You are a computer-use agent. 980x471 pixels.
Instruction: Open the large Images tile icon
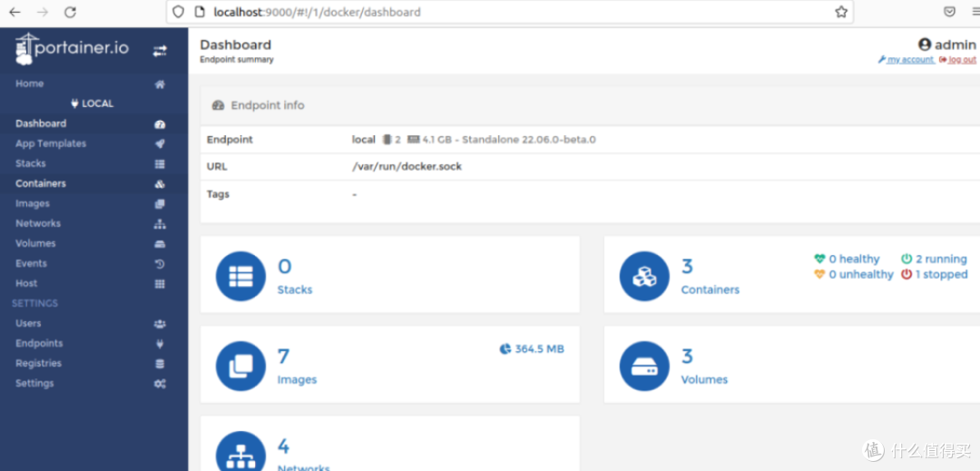click(240, 366)
